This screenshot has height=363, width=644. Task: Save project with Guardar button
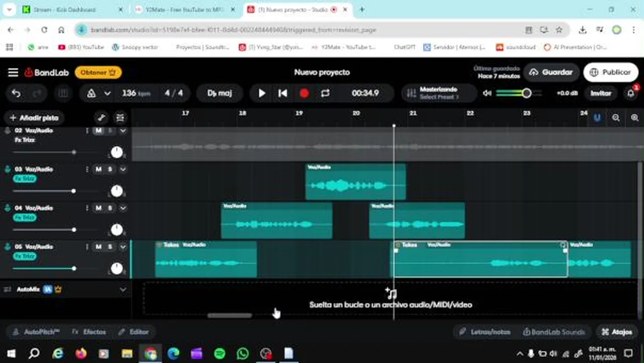tap(551, 72)
